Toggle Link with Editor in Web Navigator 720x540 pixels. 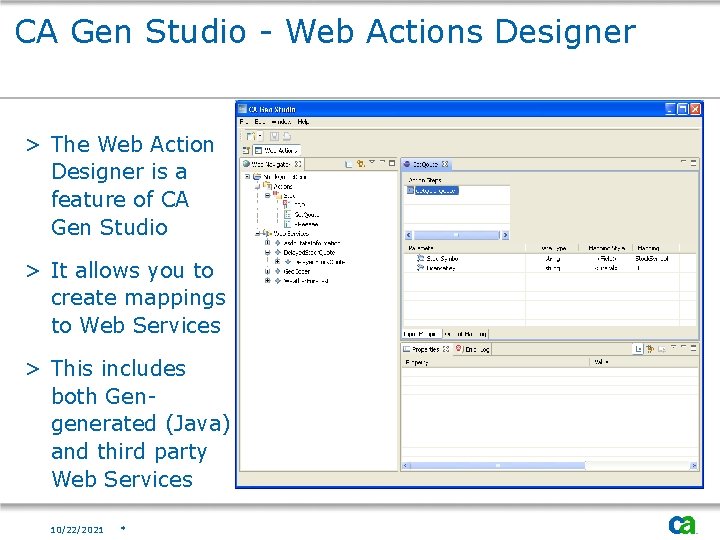pos(361,163)
